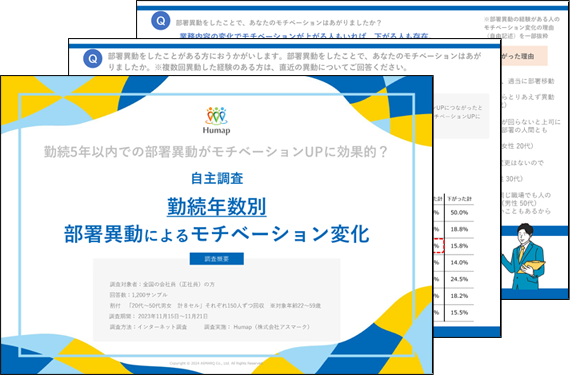The image size is (570, 375).
Task: Click the blue underlined text on back slide
Action: tap(304, 36)
